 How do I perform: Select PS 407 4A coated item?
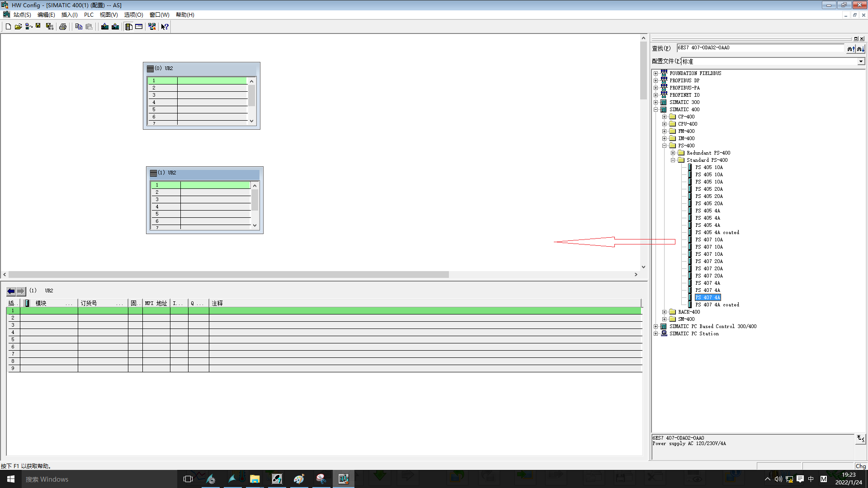coord(717,305)
